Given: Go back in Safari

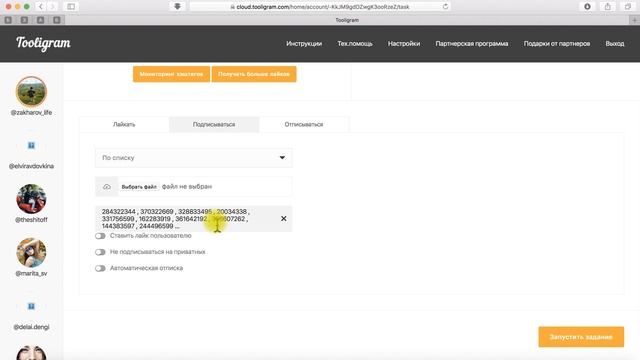Looking at the screenshot, I should (x=41, y=7).
